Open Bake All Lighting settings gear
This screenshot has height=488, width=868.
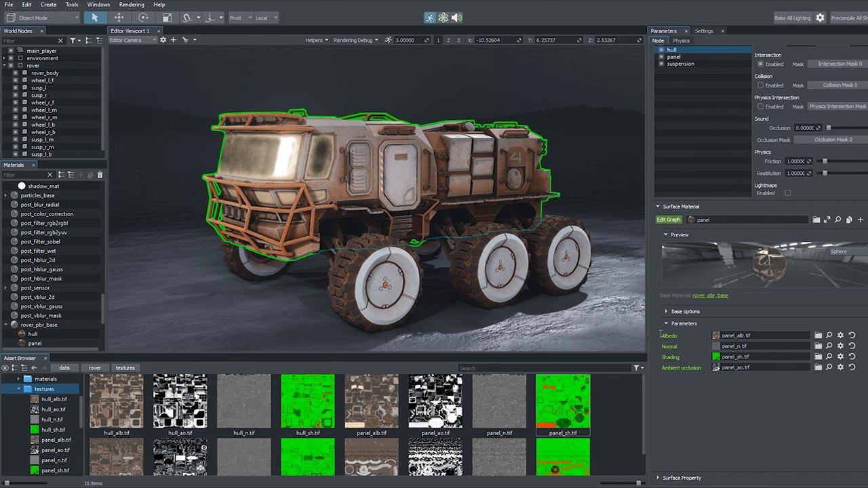(x=820, y=18)
